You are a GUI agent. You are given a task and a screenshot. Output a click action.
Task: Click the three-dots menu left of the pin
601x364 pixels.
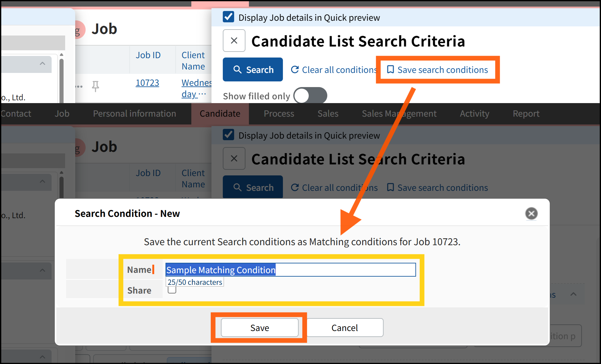[79, 86]
